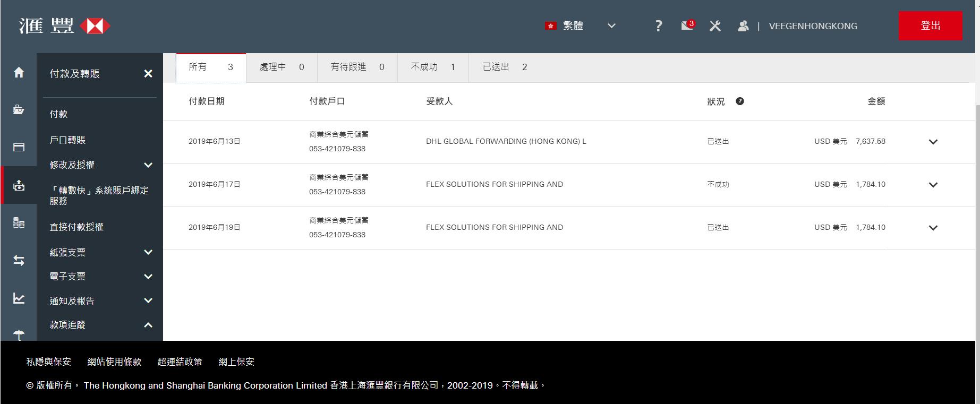Open the cards icon in sidebar
Image resolution: width=980 pixels, height=404 pixels.
(x=19, y=147)
